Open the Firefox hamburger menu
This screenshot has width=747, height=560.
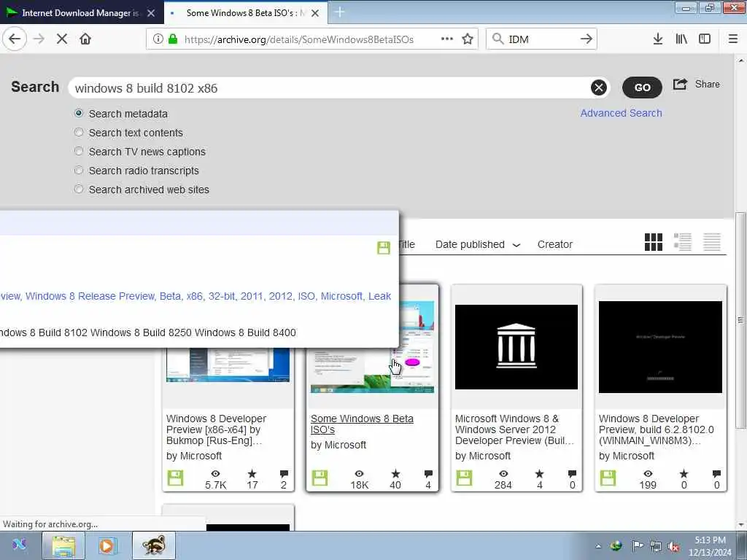click(733, 39)
